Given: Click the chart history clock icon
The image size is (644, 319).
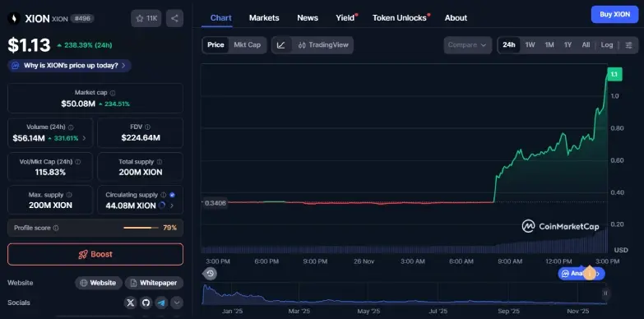Looking at the screenshot, I should 211,274.
